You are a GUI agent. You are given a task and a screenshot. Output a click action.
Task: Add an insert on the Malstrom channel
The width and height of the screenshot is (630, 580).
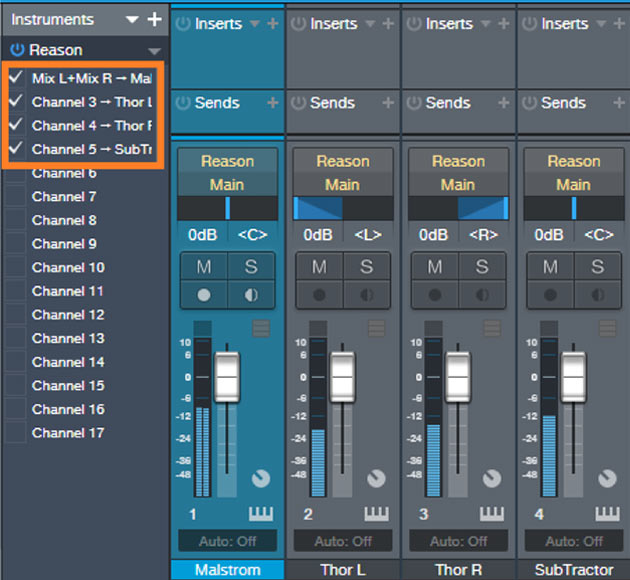(273, 23)
